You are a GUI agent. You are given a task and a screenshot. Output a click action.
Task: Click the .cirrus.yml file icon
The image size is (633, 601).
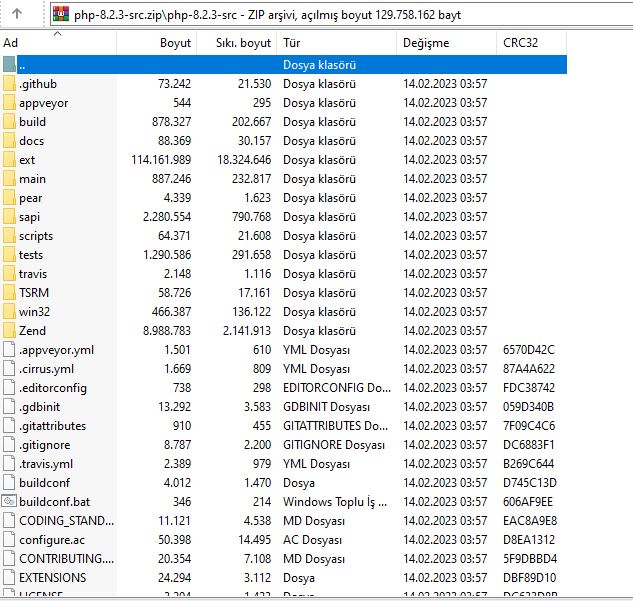pyautogui.click(x=9, y=369)
